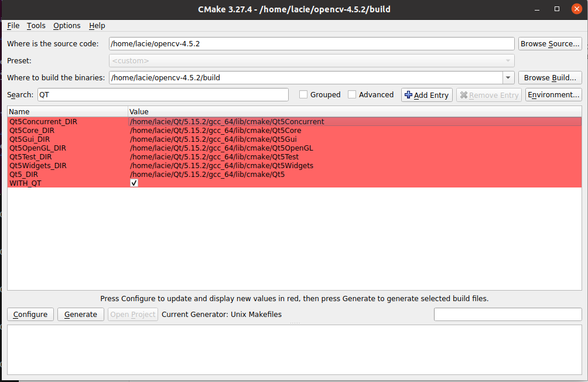Image resolution: width=588 pixels, height=382 pixels.
Task: Select Qt5Widgets_DIR entry name
Action: [38, 165]
